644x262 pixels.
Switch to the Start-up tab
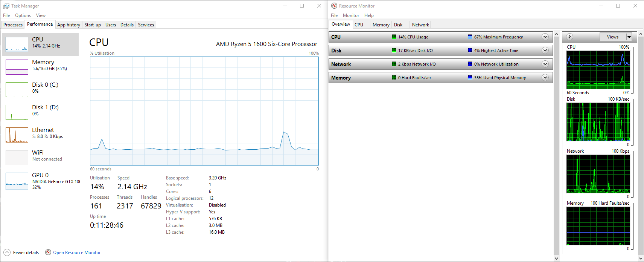click(x=93, y=25)
